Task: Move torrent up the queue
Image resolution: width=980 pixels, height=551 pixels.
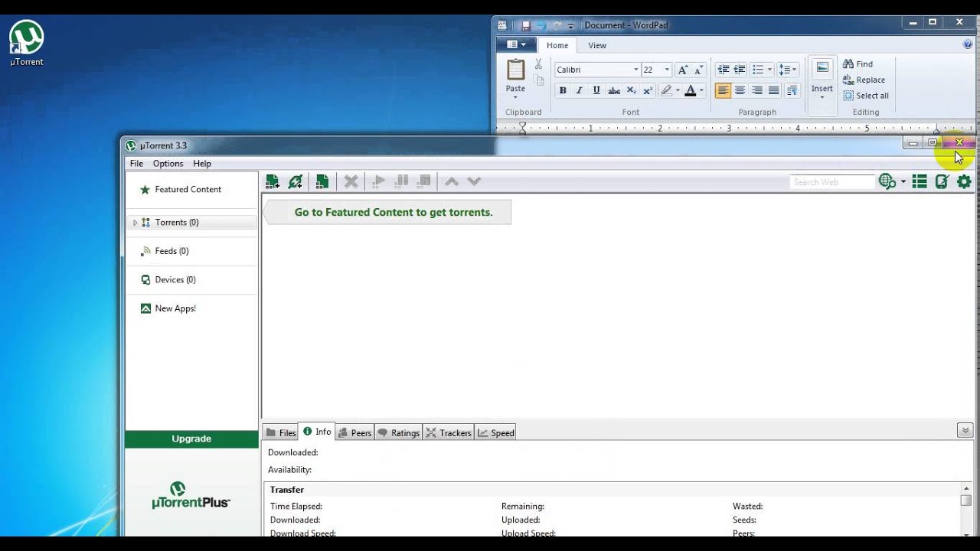Action: coord(452,181)
